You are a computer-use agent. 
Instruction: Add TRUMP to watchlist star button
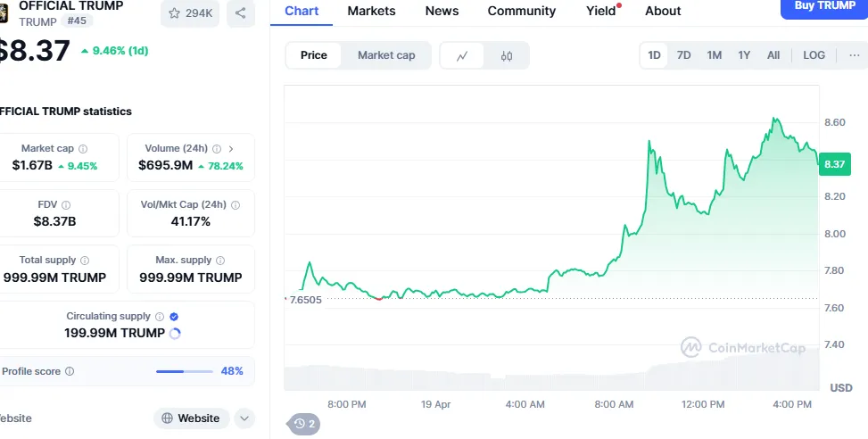pos(190,13)
